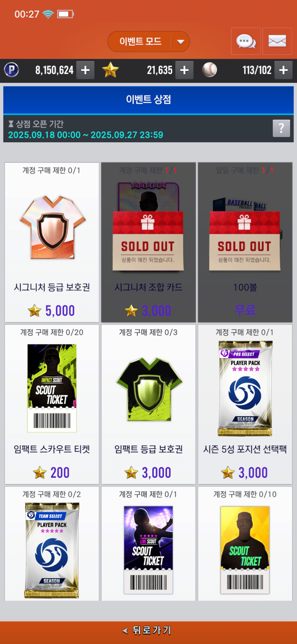Open the mailbox envelope icon
Screen dimensions: 297x644
[x=277, y=41]
